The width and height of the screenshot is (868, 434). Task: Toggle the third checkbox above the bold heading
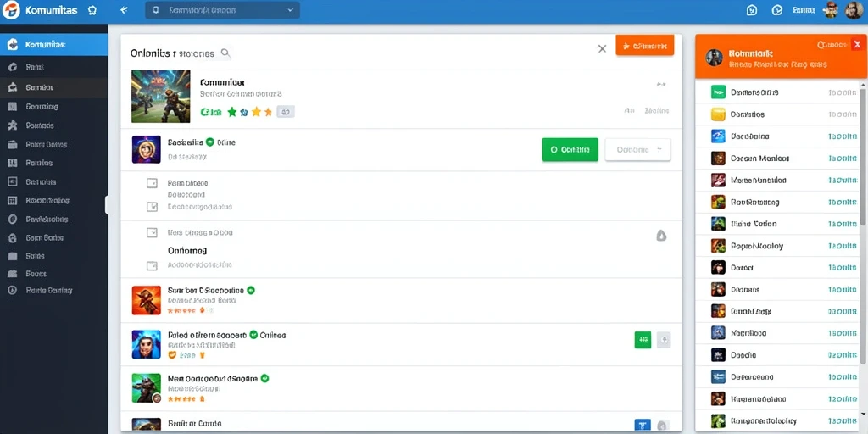pos(152,233)
